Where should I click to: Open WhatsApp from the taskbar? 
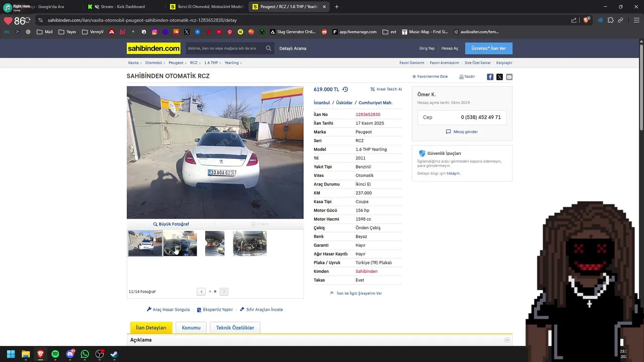point(85,354)
